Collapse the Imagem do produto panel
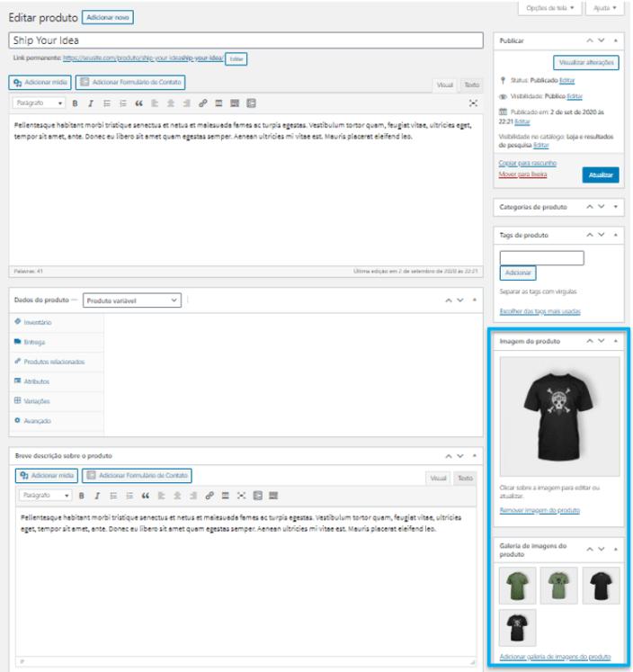 pyautogui.click(x=615, y=341)
